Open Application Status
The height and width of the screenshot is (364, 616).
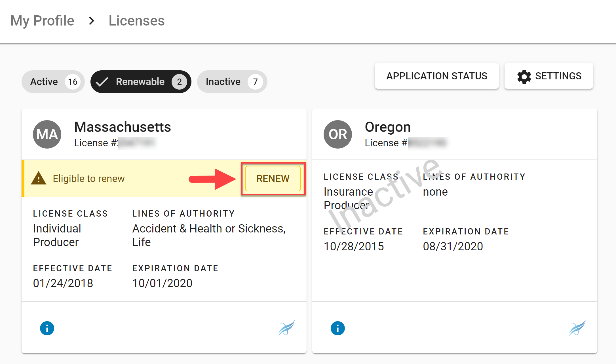(x=437, y=76)
